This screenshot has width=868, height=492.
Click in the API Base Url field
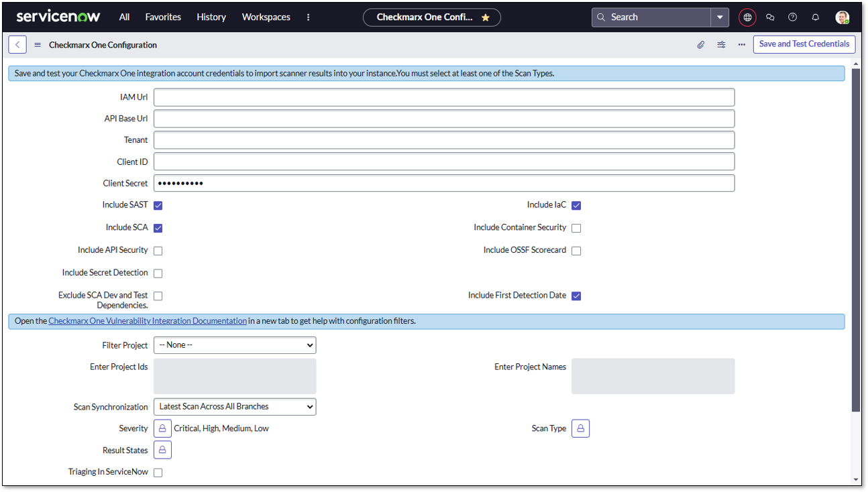444,119
